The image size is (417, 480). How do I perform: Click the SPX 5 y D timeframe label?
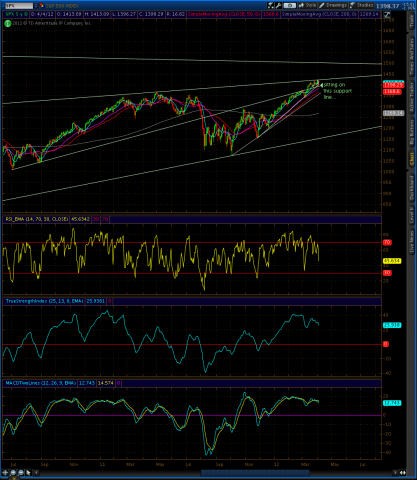point(16,14)
